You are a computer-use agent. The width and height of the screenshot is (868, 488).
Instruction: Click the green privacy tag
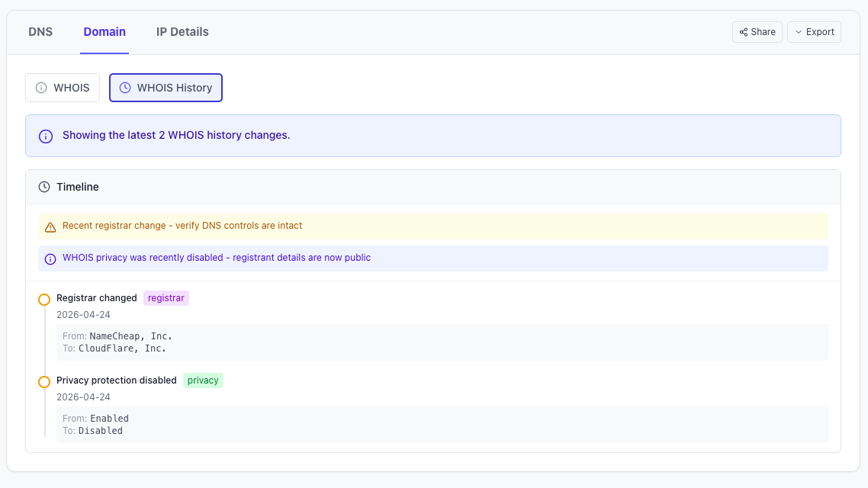(203, 380)
